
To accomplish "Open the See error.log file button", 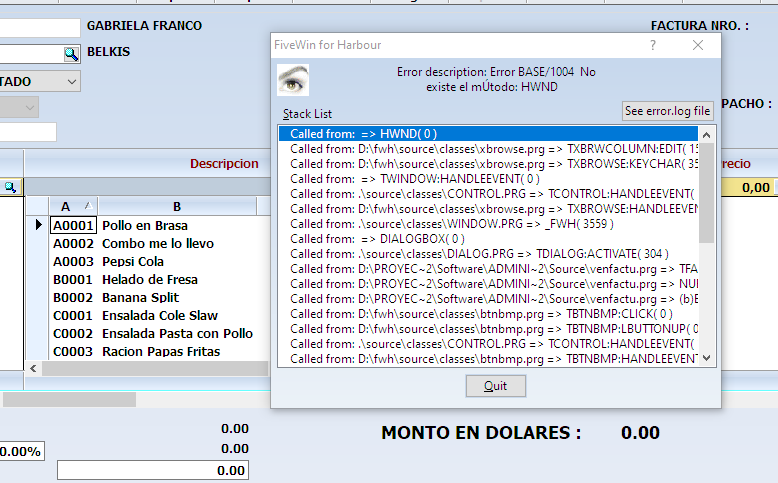I will pyautogui.click(x=667, y=111).
